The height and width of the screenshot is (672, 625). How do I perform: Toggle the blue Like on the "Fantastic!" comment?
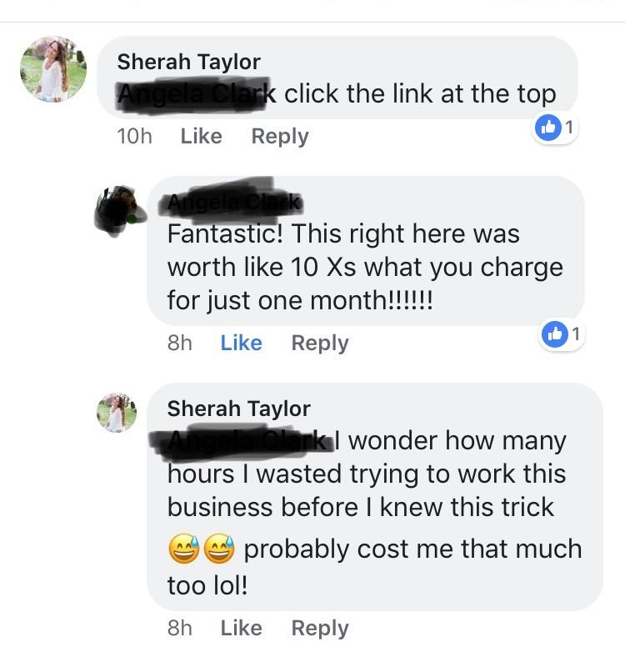[x=241, y=343]
